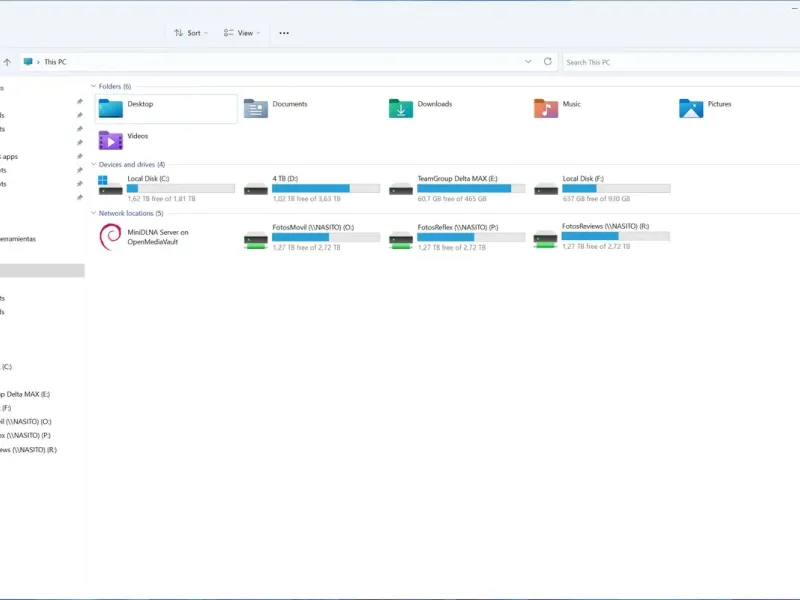Image resolution: width=800 pixels, height=600 pixels.
Task: Click the "Music" folder label
Action: [571, 104]
